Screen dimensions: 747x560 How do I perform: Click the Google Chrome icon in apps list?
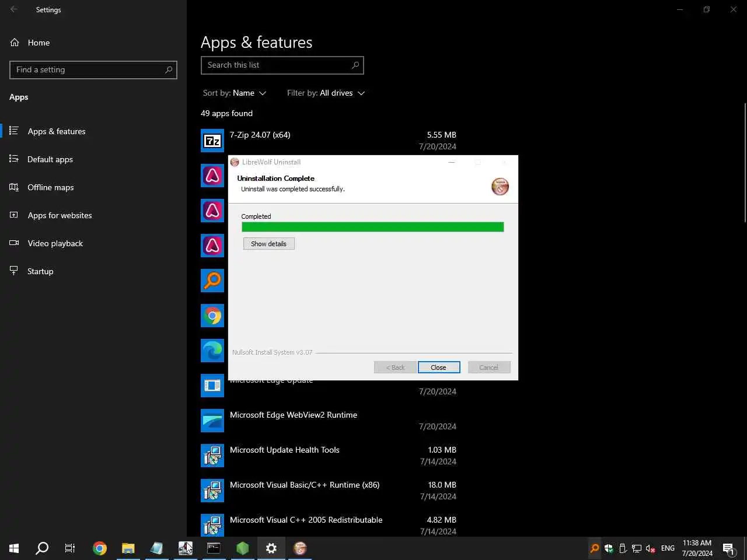pyautogui.click(x=212, y=316)
